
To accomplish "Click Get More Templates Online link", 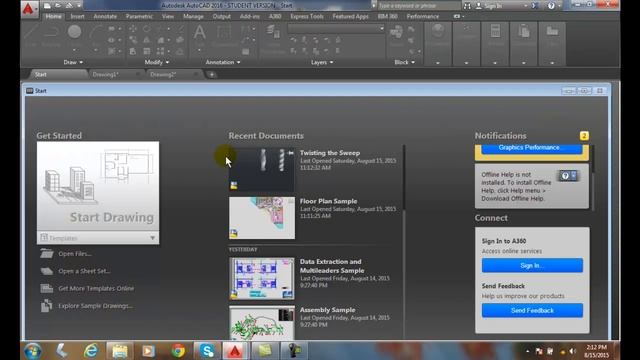I will coord(96,289).
